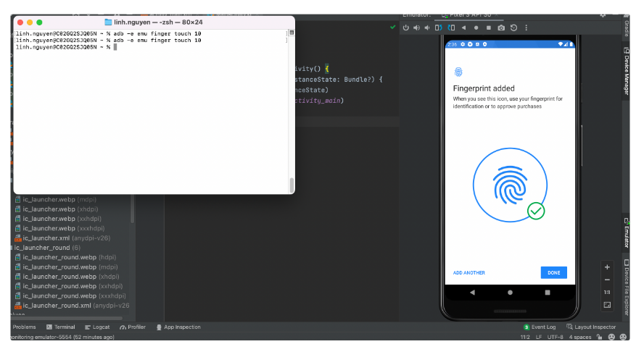Click the terminal window vertical scrollbar
Screen dimensions: 644x352
pyautogui.click(x=292, y=185)
